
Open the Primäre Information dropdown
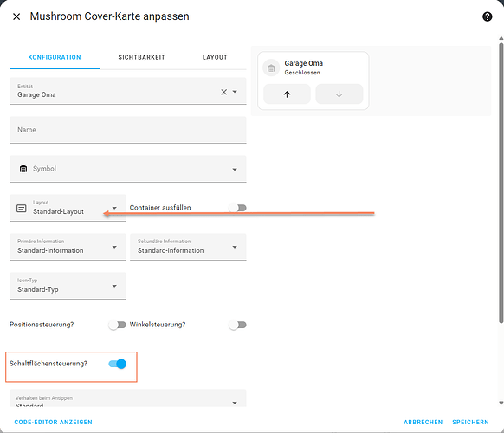click(68, 247)
